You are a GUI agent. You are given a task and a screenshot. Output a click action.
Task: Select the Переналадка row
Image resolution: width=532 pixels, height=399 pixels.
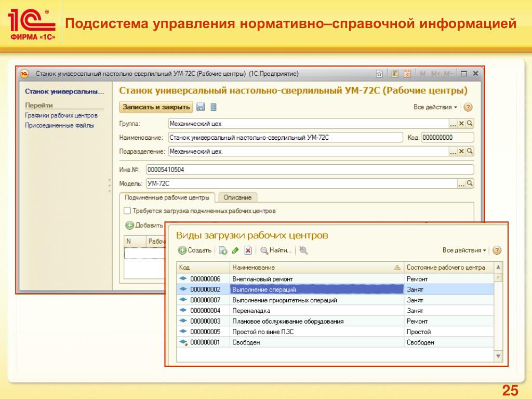pyautogui.click(x=335, y=311)
